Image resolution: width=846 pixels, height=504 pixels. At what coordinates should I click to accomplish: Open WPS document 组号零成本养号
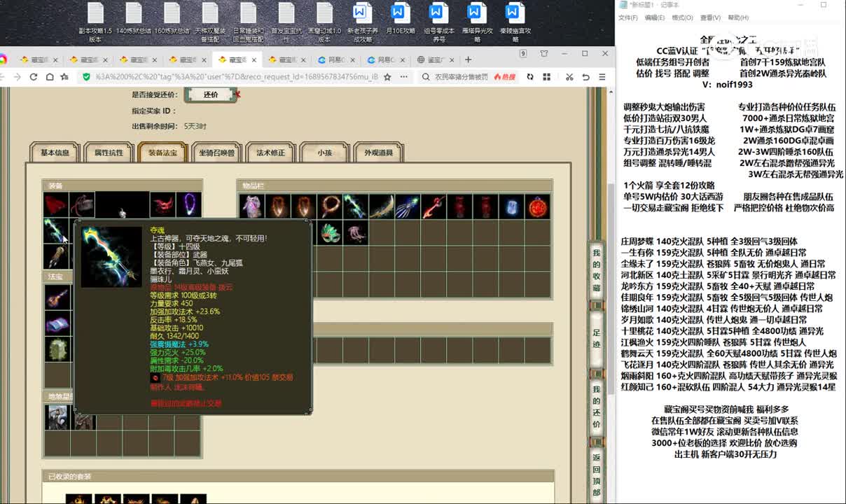click(x=438, y=22)
